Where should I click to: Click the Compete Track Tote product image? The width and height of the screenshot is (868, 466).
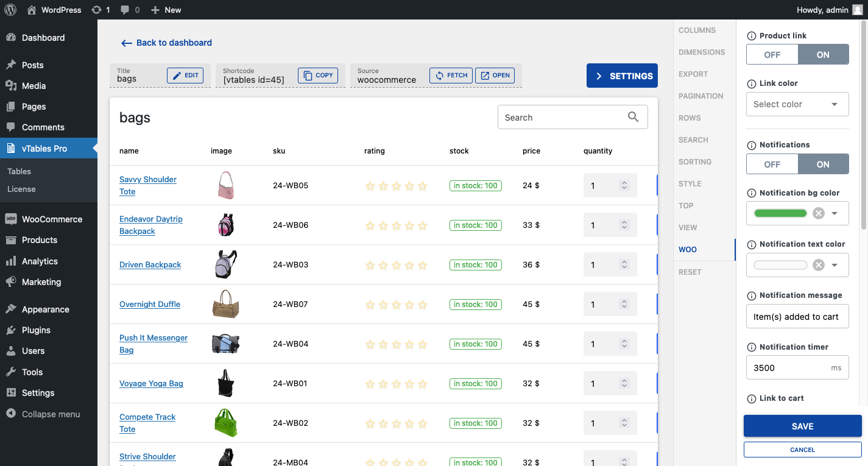(226, 423)
